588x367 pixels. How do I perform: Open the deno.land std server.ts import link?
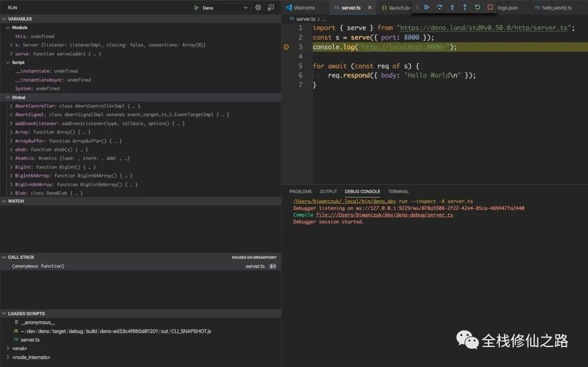point(483,28)
